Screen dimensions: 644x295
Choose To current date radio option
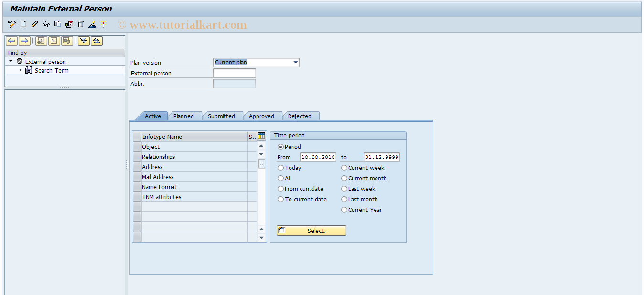pos(280,199)
